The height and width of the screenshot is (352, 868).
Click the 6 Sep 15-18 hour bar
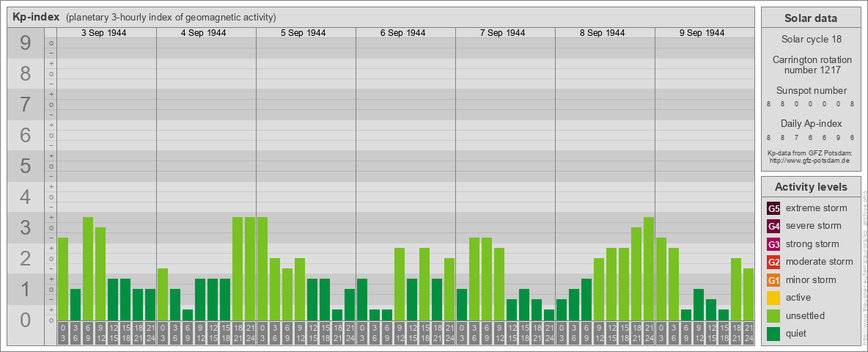[424, 284]
